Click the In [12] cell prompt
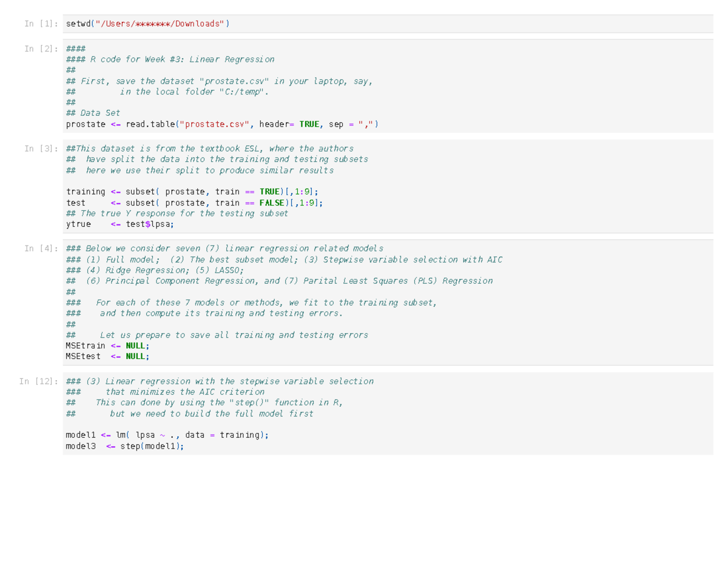728x562 pixels. [38, 381]
